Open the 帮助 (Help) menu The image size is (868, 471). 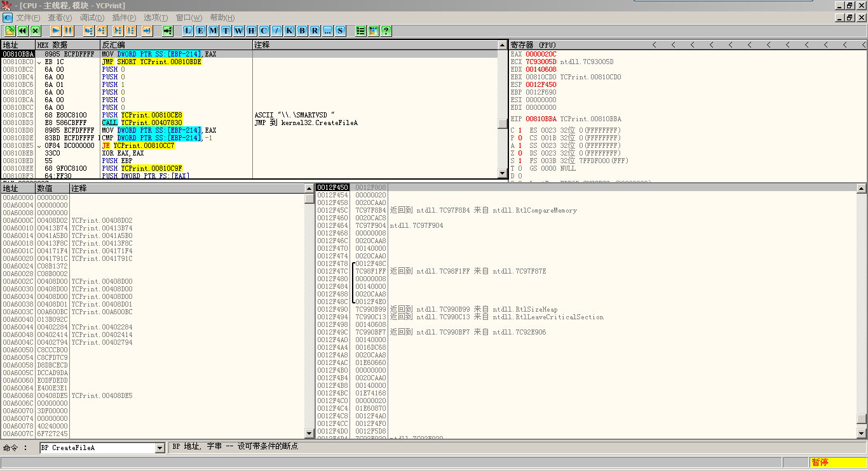(x=222, y=18)
